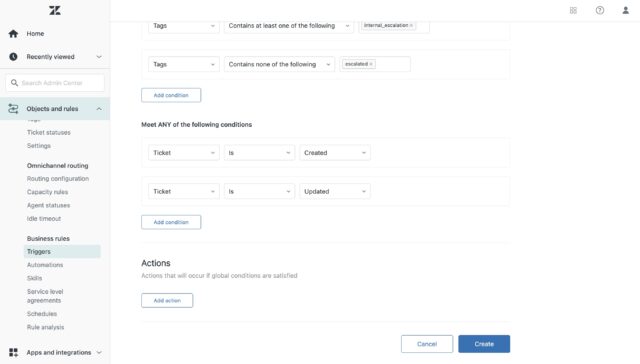Click the Recently viewed clock icon

13,57
